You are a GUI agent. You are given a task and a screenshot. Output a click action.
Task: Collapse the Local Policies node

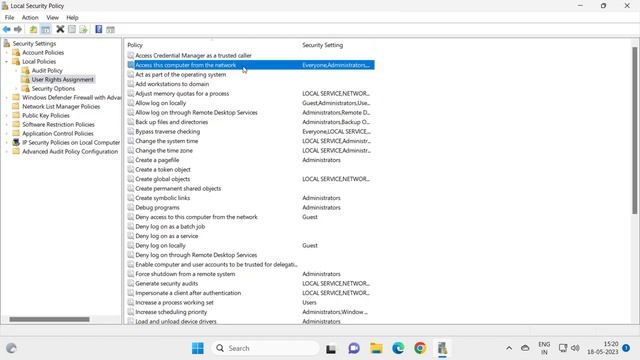[7, 62]
